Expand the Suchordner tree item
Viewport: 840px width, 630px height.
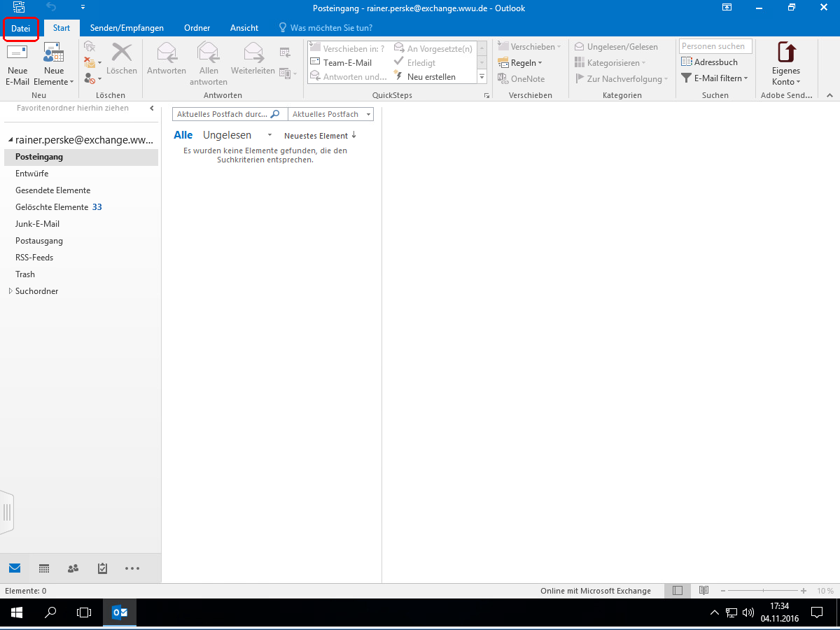pyautogui.click(x=10, y=291)
